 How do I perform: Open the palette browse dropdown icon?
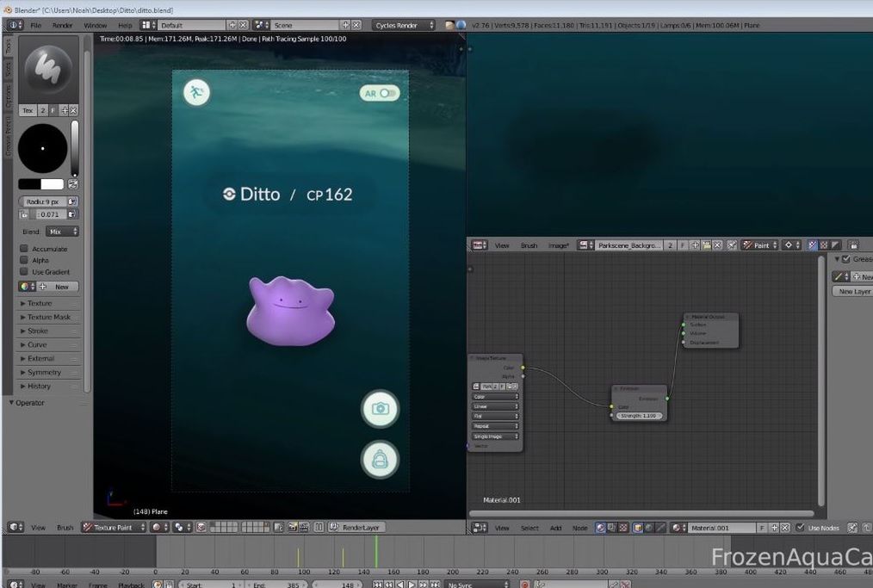pos(27,287)
